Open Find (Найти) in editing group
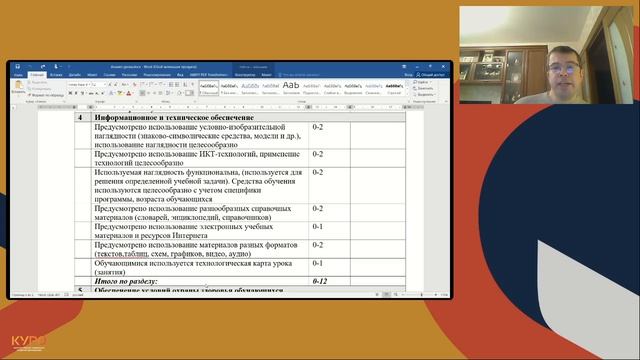This screenshot has height=360, width=640. 421,82
